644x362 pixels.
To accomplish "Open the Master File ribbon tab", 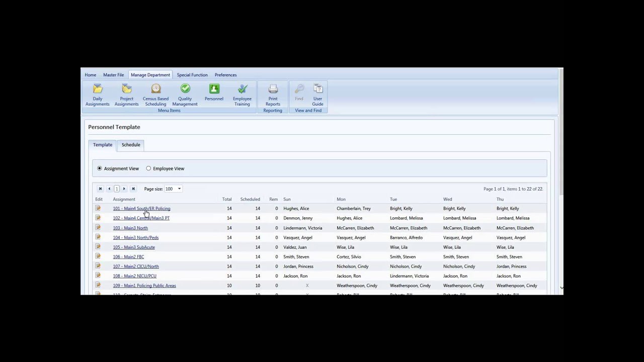I will click(x=114, y=75).
